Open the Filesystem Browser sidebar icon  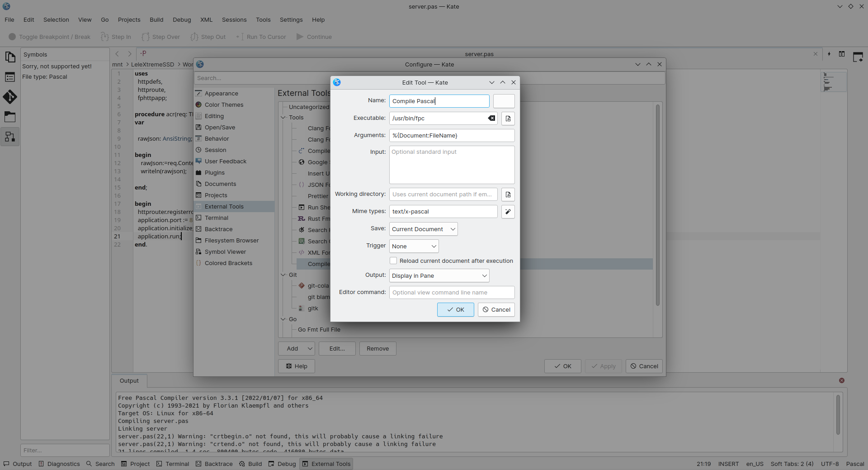tap(10, 117)
